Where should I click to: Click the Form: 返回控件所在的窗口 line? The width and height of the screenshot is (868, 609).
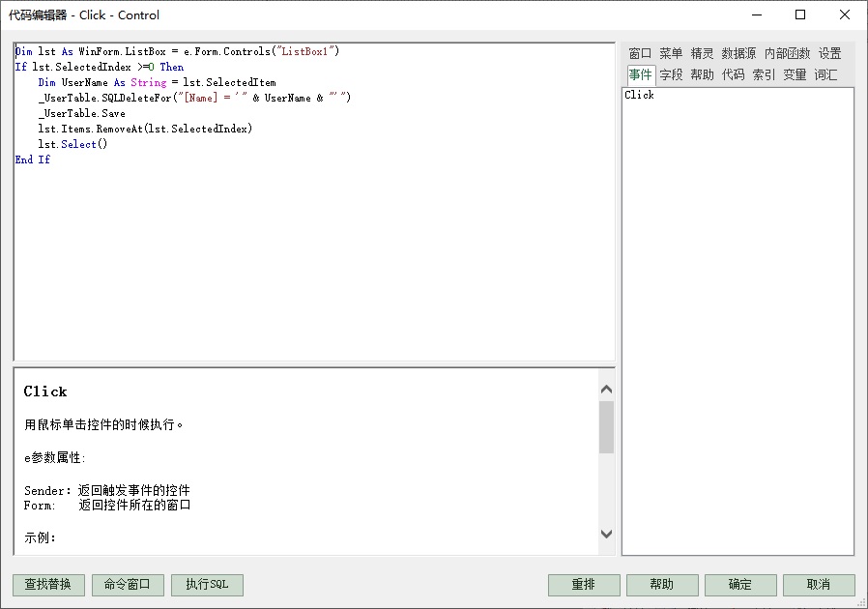107,505
